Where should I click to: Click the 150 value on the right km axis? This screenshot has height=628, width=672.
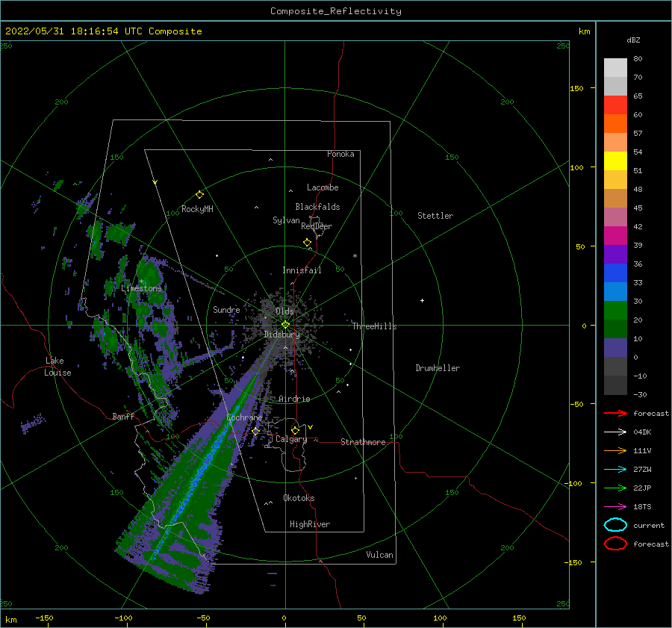576,88
